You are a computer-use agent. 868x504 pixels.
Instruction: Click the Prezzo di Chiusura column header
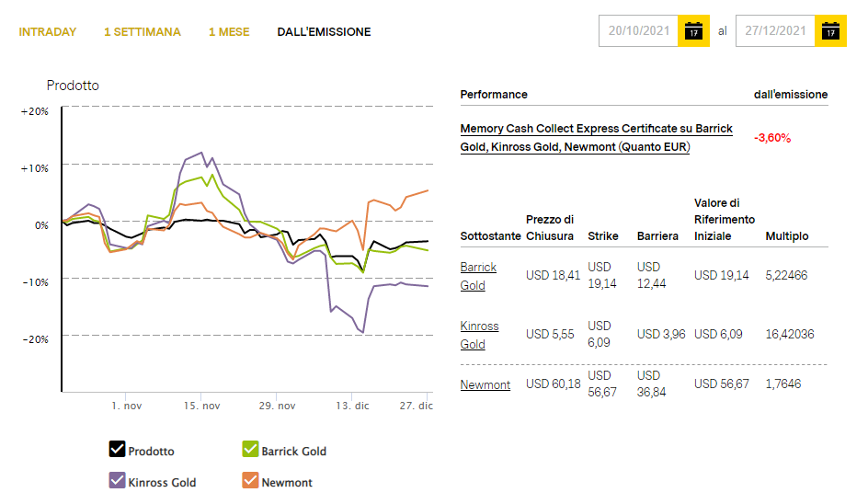(x=550, y=228)
